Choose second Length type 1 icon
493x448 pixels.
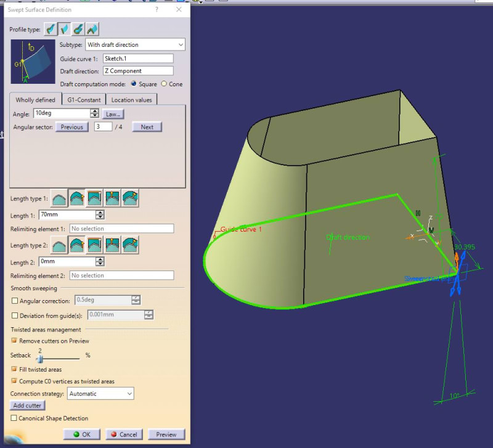tap(76, 198)
